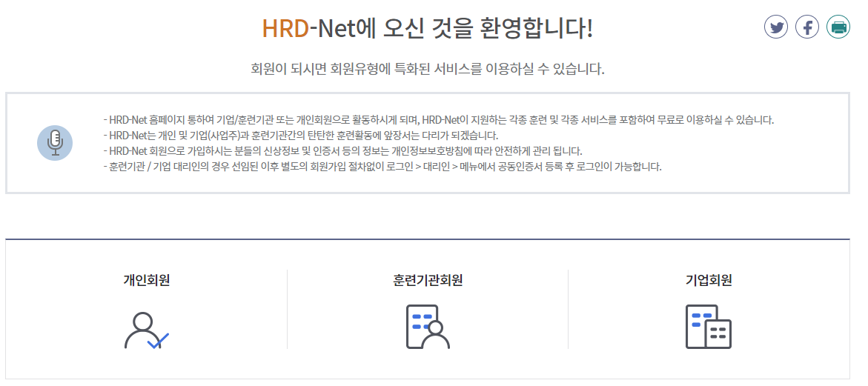Click notice line about 개인정보보호방침
Image resolution: width=868 pixels, height=386 pixels.
coord(342,151)
